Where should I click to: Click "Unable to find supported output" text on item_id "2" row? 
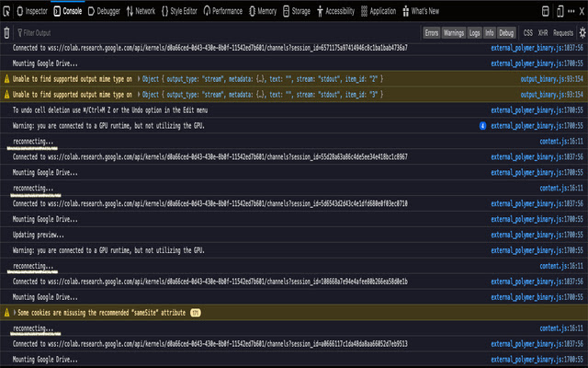[73, 79]
